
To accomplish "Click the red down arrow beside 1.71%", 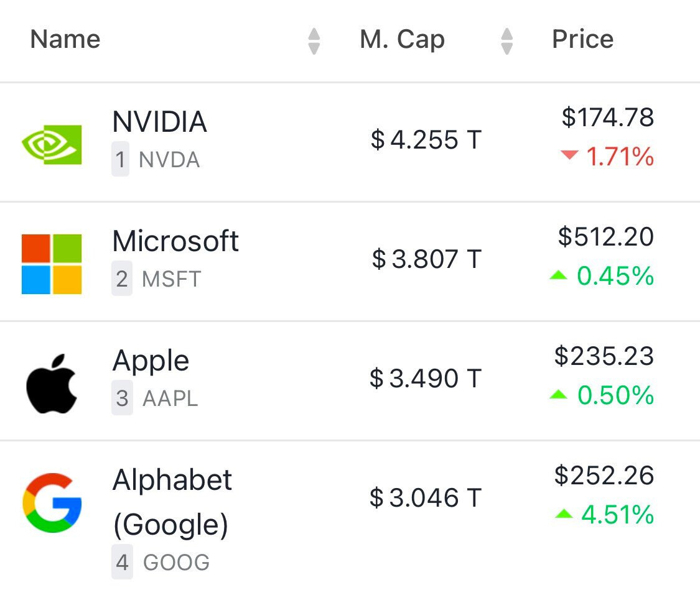I will click(x=569, y=155).
